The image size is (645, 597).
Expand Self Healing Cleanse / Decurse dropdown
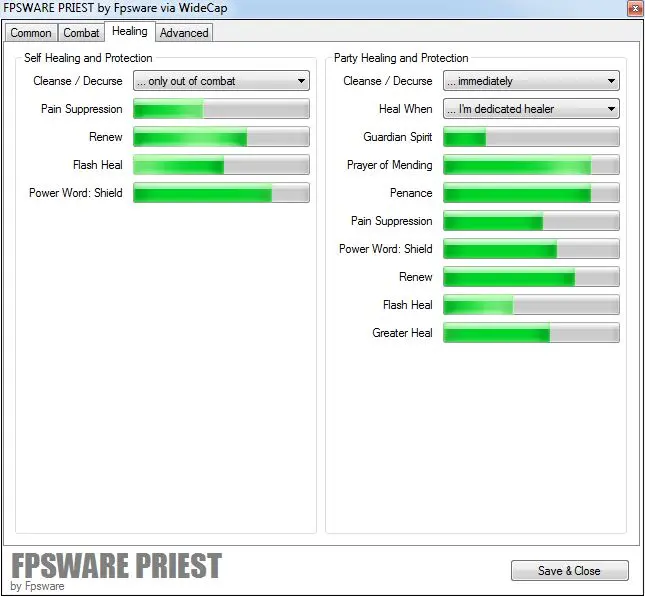(x=221, y=81)
